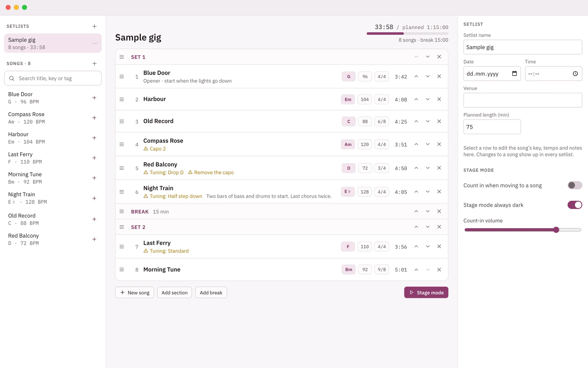Enable count in when moving to a song

pyautogui.click(x=575, y=185)
